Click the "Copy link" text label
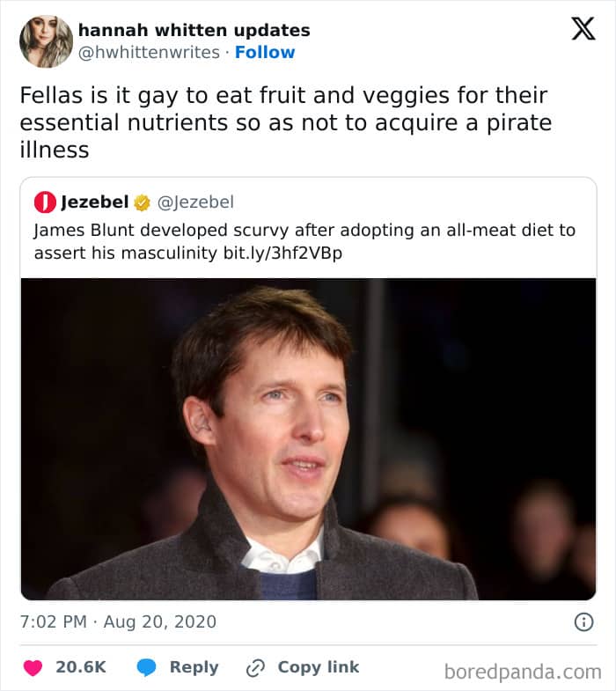This screenshot has width=616, height=691. click(318, 667)
